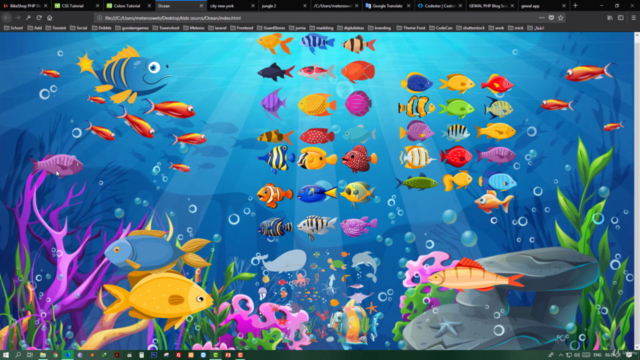Image resolution: width=640 pixels, height=360 pixels.
Task: Close the Google Translate tab
Action: click(x=409, y=6)
